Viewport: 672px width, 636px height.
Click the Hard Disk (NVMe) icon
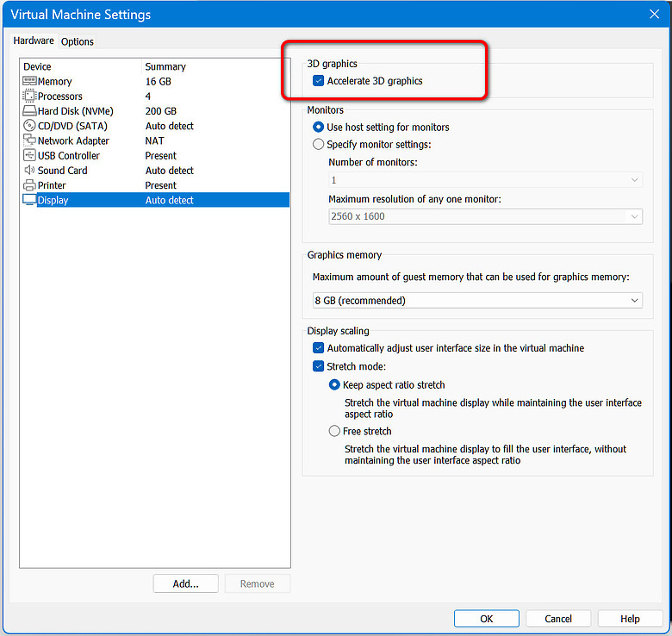(29, 110)
